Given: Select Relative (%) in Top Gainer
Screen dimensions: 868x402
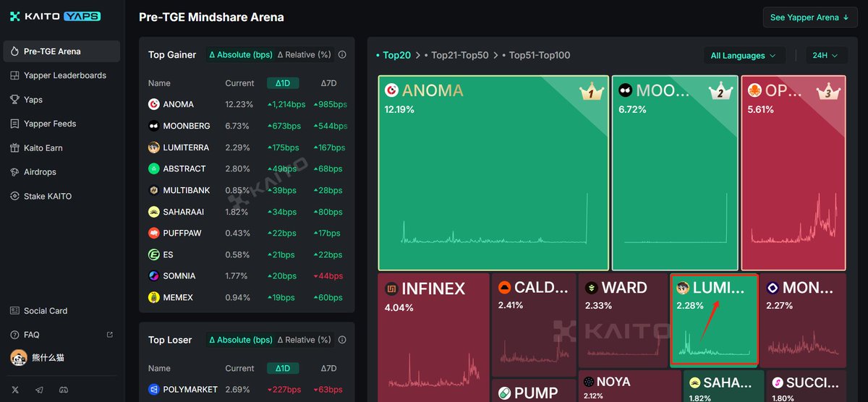Looking at the screenshot, I should (303, 54).
